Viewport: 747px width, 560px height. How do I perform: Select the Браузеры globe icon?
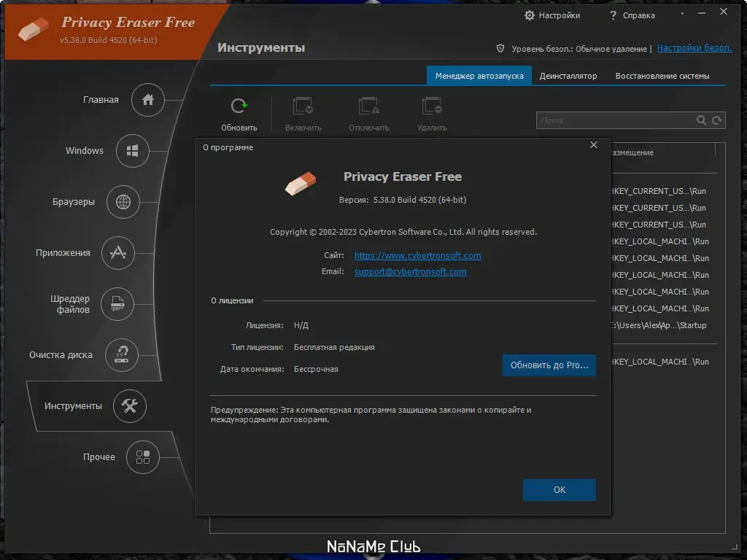click(123, 202)
